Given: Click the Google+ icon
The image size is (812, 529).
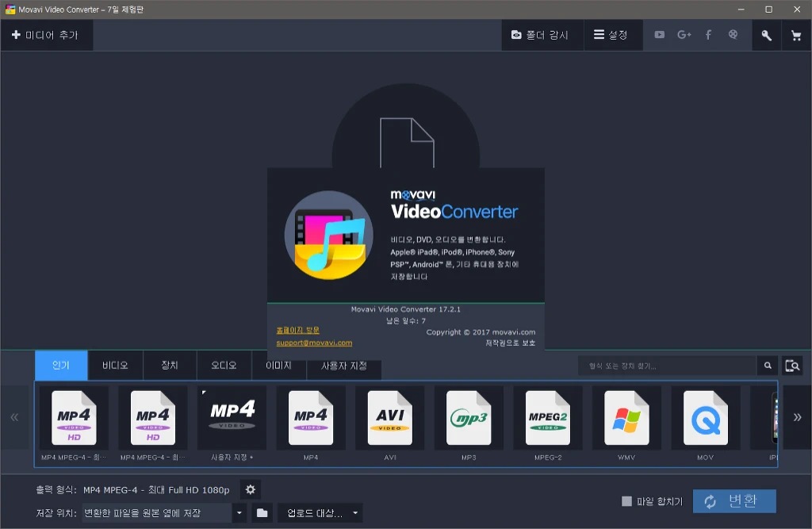Looking at the screenshot, I should pos(684,35).
